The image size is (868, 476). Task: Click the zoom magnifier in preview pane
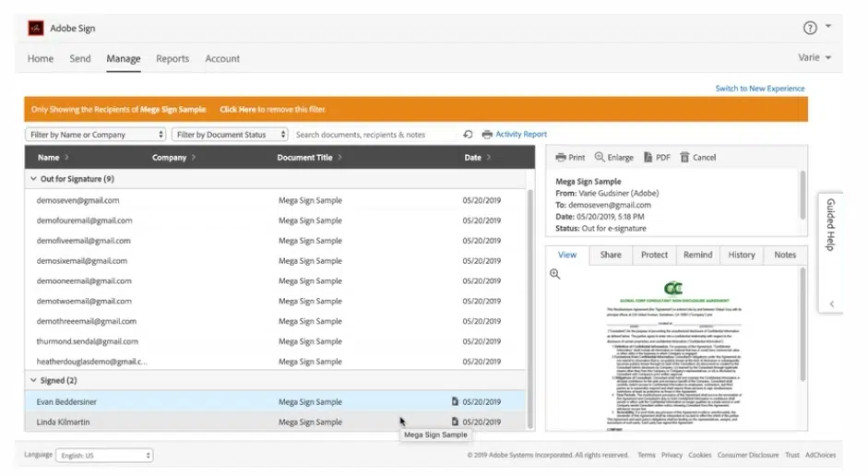(555, 274)
